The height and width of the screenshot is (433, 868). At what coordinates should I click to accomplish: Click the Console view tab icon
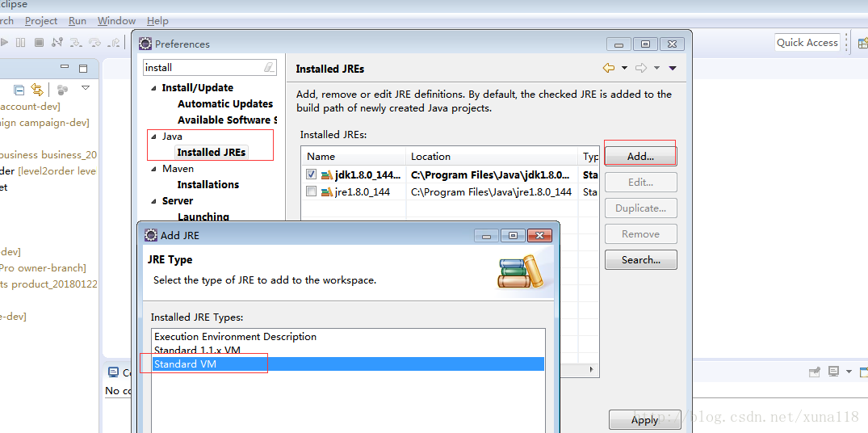(114, 372)
